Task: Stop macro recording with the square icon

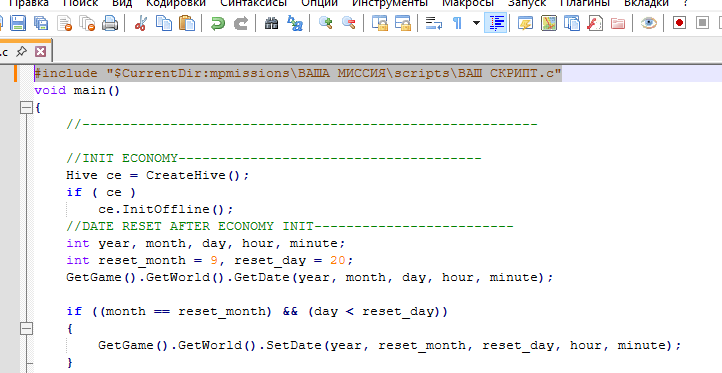Action: (703, 23)
